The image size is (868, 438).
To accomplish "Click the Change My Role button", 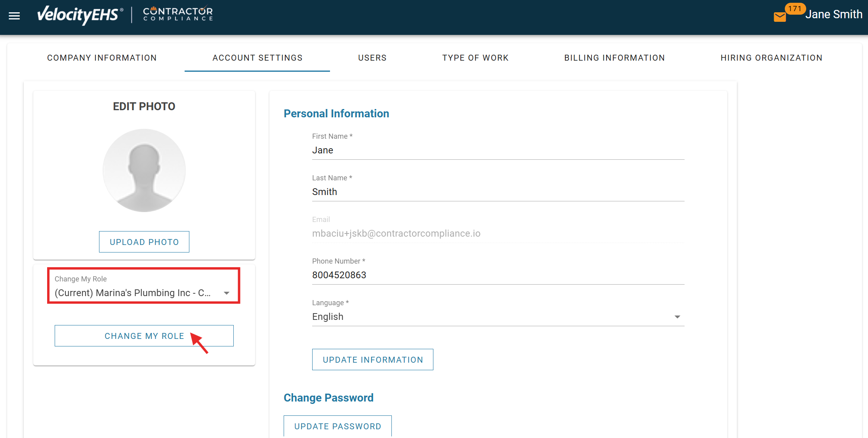I will [x=144, y=336].
